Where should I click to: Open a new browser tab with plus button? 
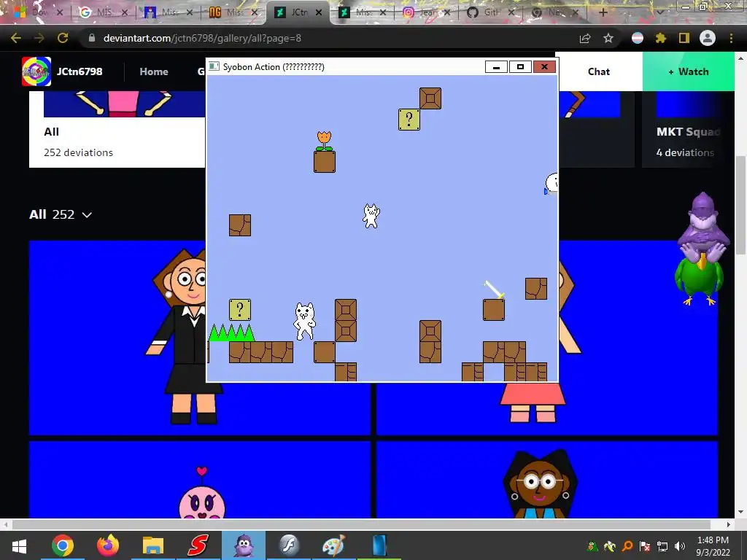click(603, 12)
